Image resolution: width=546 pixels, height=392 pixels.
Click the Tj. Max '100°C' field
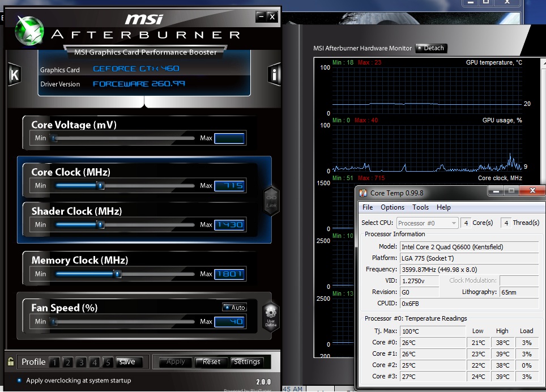point(433,331)
